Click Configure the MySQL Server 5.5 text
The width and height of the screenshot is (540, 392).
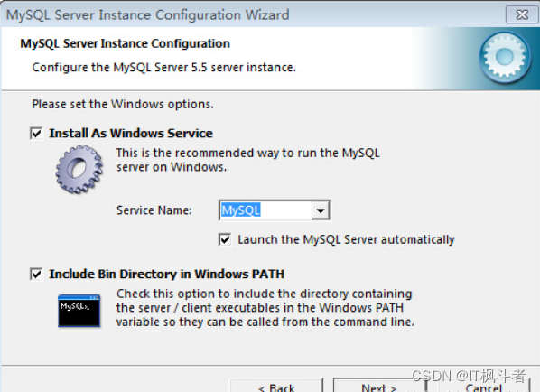pyautogui.click(x=164, y=67)
